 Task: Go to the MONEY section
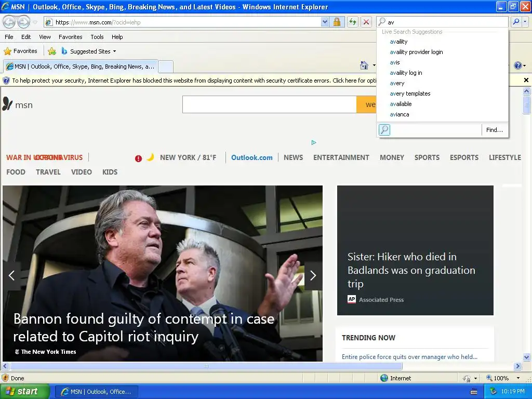(x=392, y=157)
